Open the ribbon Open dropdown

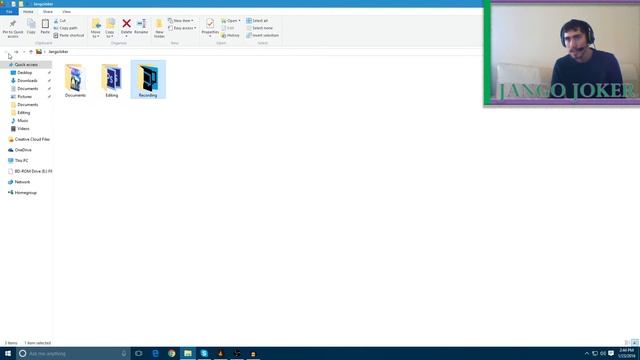coord(231,20)
